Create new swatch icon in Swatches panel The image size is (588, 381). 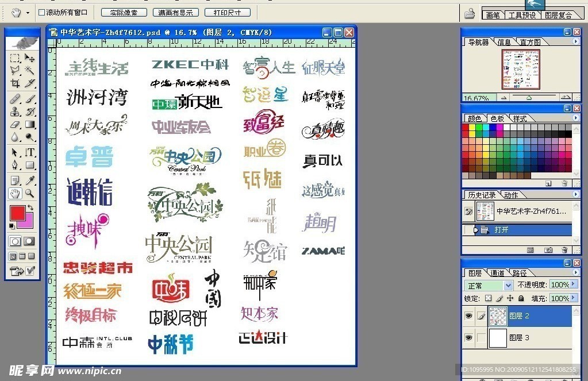click(x=548, y=183)
